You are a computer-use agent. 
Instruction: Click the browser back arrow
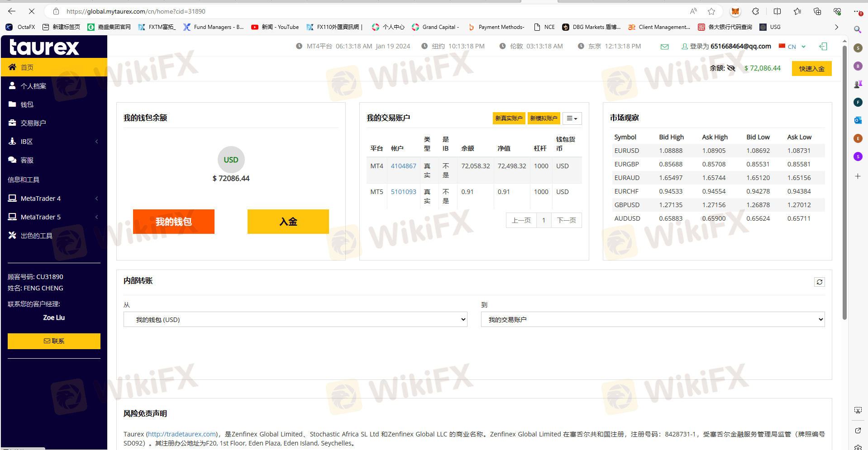click(x=12, y=11)
